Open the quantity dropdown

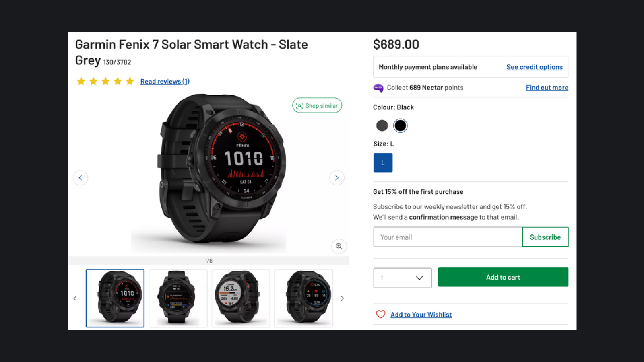pyautogui.click(x=402, y=278)
